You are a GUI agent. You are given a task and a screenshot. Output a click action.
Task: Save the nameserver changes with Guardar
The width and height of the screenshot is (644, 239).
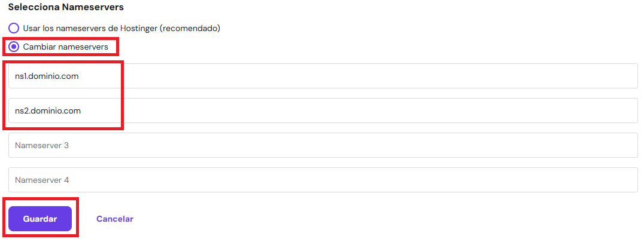click(40, 219)
